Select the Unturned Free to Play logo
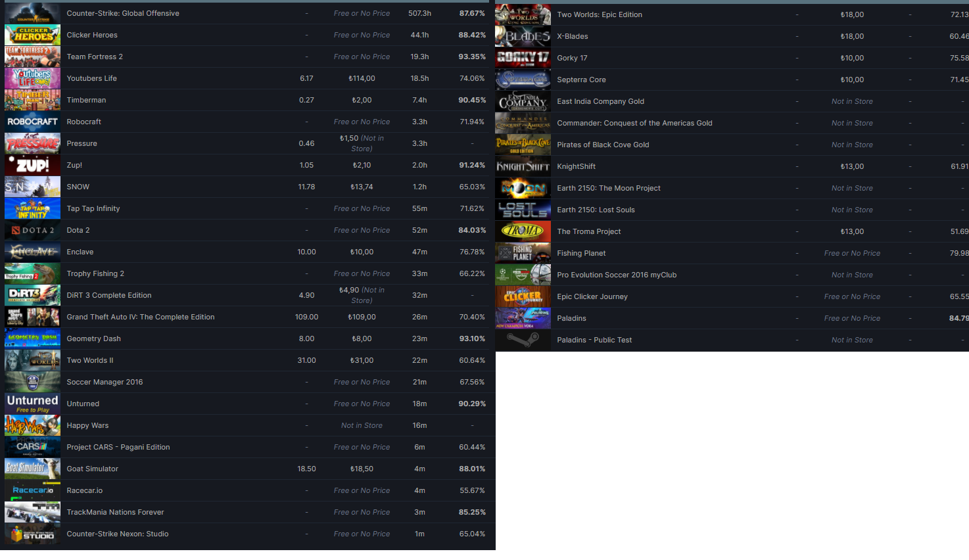 pyautogui.click(x=32, y=404)
